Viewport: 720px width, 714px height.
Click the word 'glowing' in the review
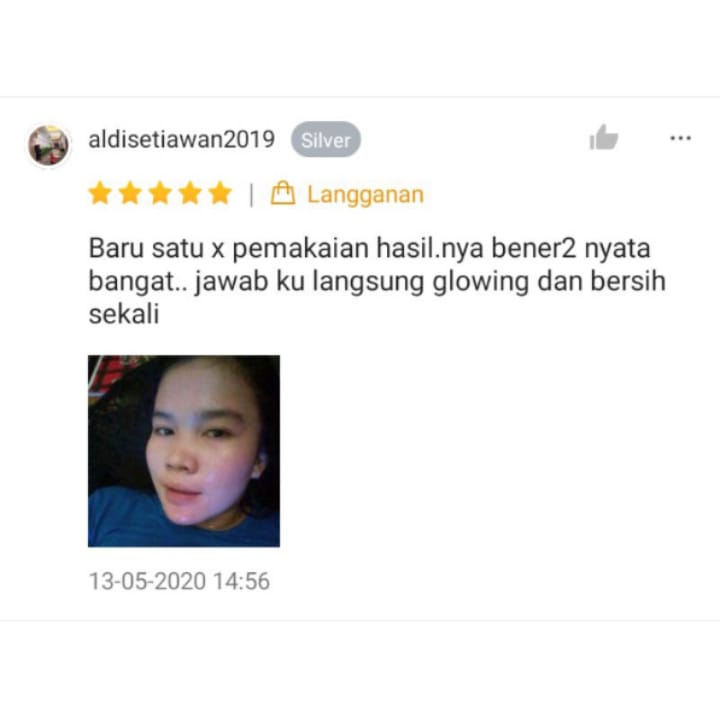[481, 282]
